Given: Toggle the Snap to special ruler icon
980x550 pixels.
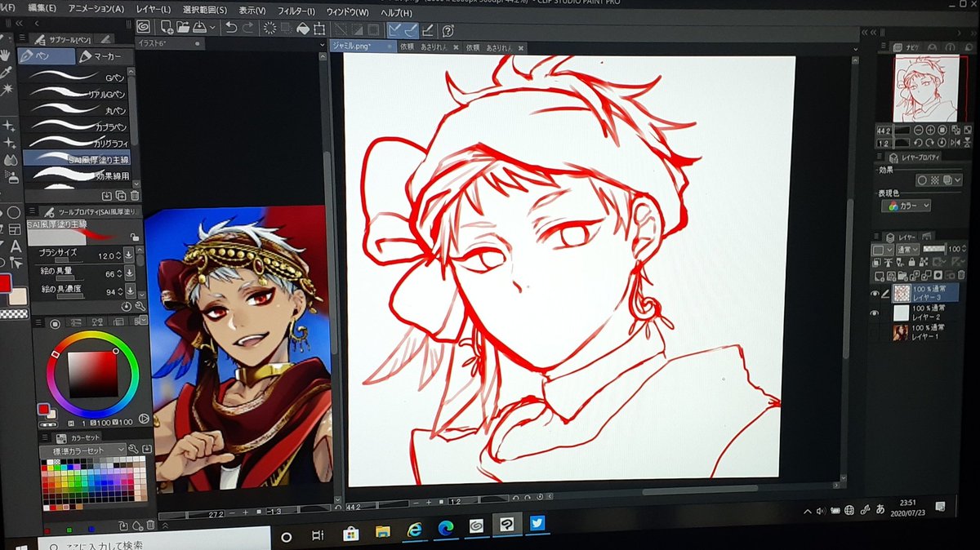Looking at the screenshot, I should (x=411, y=31).
